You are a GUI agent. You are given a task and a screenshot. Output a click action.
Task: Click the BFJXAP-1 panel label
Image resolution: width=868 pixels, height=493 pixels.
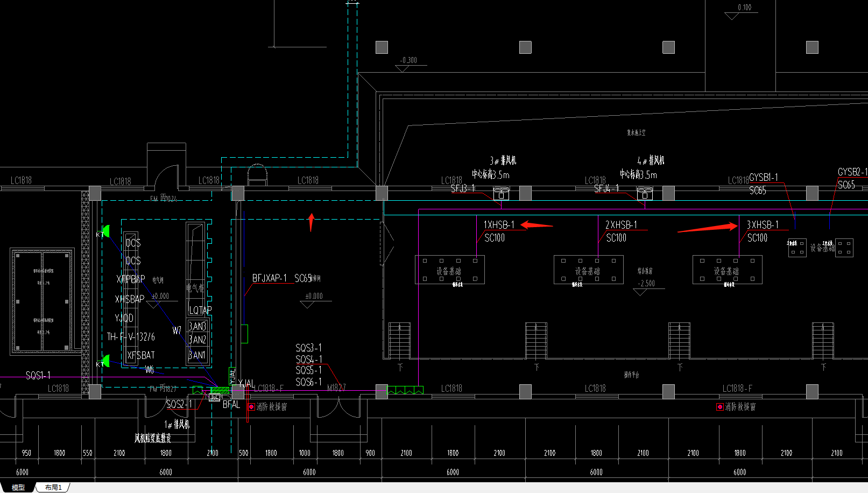270,278
